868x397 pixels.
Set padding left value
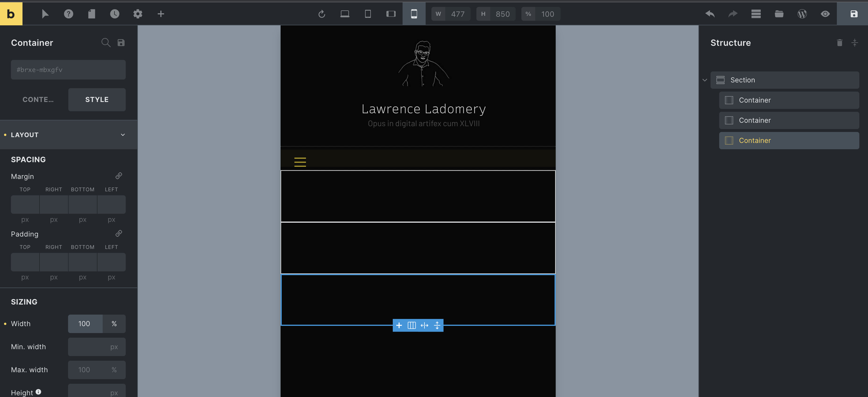coord(112,262)
